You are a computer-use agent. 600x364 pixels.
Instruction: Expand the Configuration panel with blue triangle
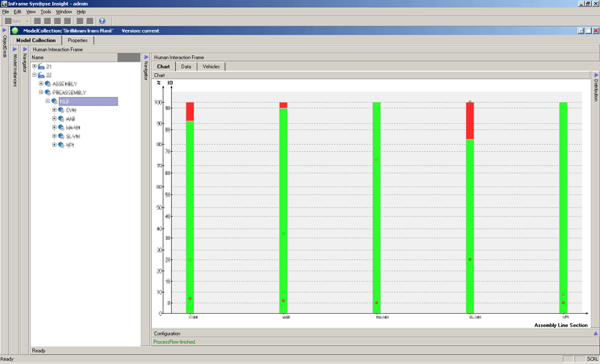pos(595,333)
